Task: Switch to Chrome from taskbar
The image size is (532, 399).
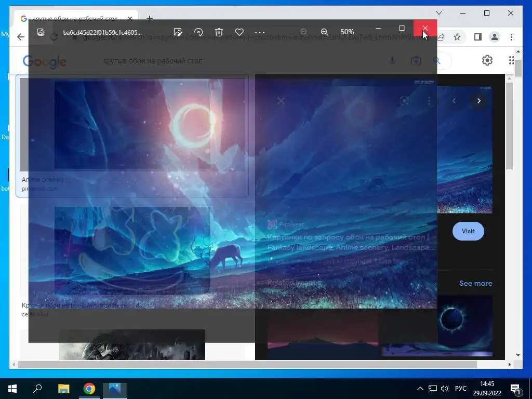Action: point(89,389)
